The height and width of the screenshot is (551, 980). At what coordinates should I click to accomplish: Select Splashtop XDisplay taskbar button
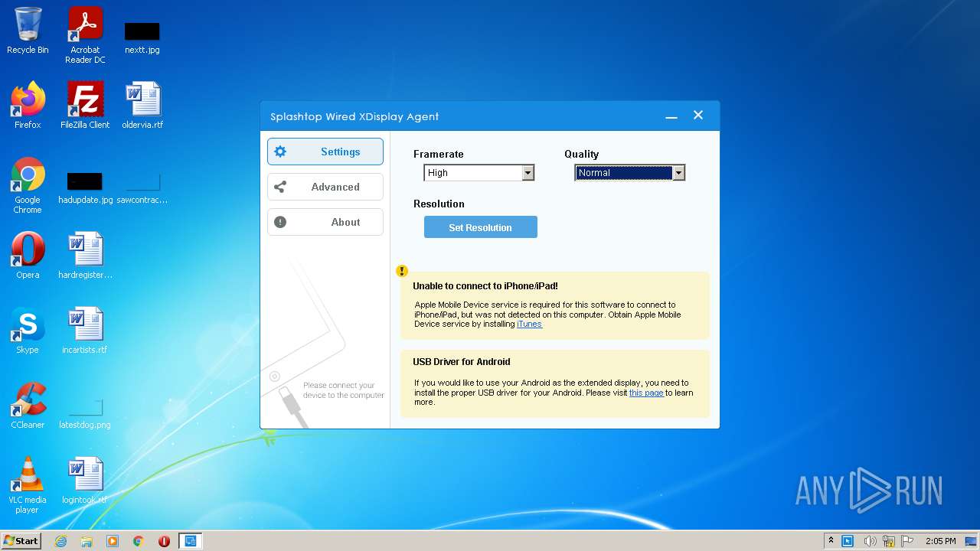pyautogui.click(x=190, y=541)
